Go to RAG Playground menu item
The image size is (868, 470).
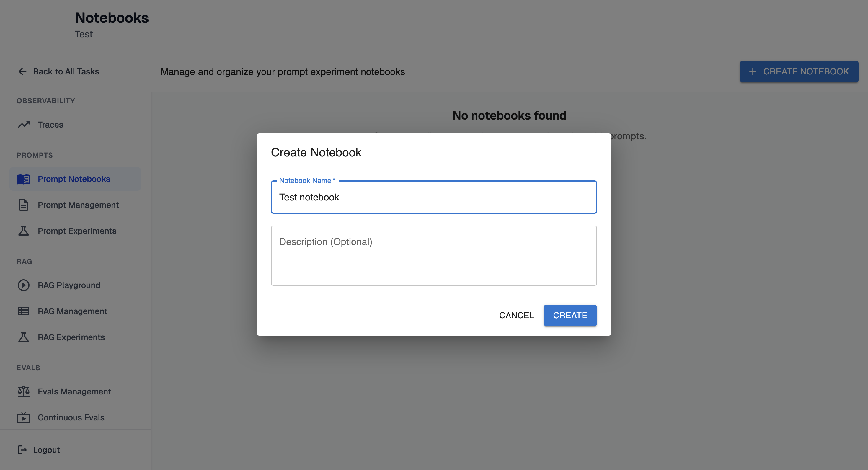point(69,285)
